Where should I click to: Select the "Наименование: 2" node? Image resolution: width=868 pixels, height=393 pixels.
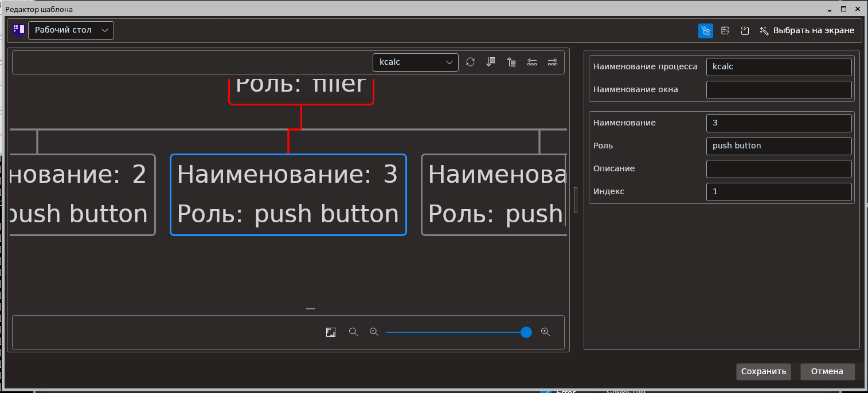click(x=82, y=195)
